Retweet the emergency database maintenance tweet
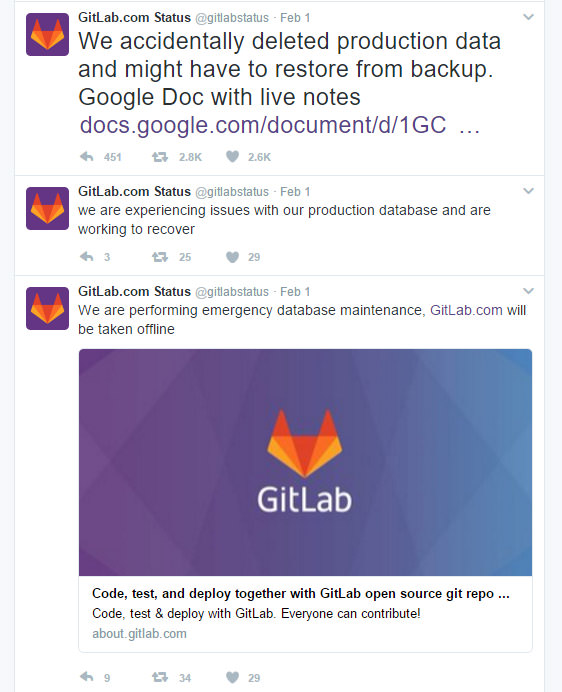Viewport: 562px width, 692px height. point(160,677)
